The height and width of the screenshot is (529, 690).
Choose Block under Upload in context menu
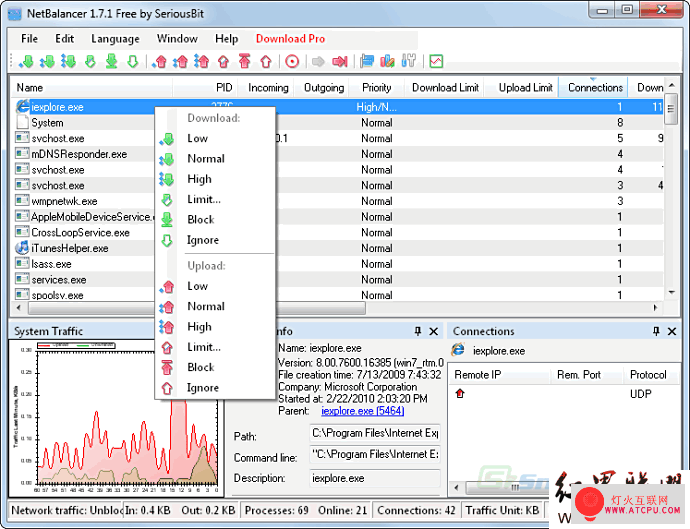(x=215, y=367)
